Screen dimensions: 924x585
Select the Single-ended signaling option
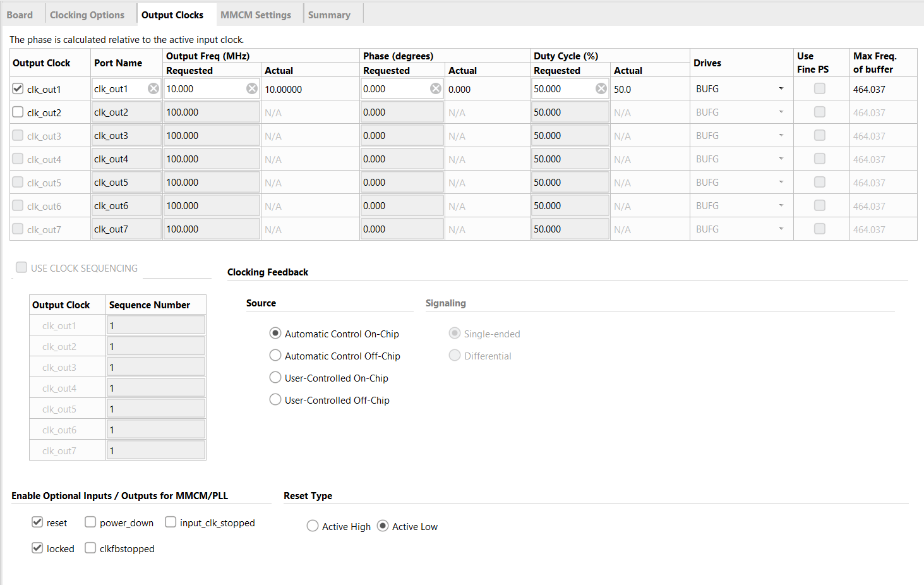click(x=455, y=334)
